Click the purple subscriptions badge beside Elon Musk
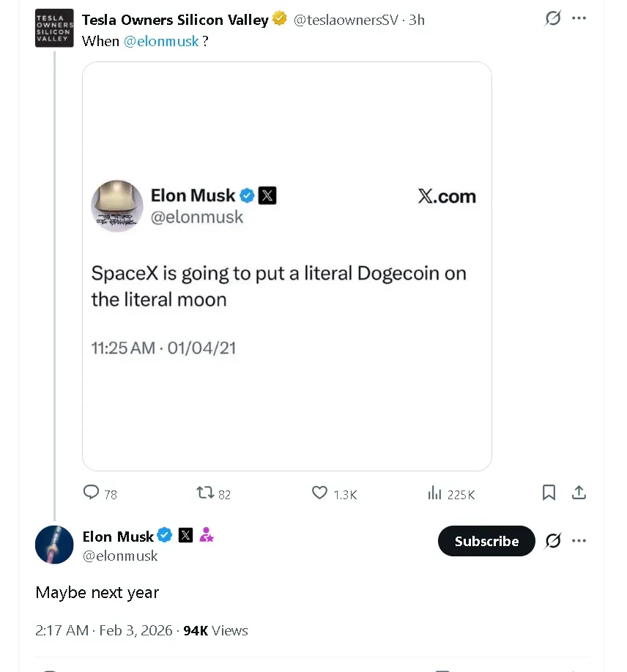The width and height of the screenshot is (627, 672). pos(206,536)
